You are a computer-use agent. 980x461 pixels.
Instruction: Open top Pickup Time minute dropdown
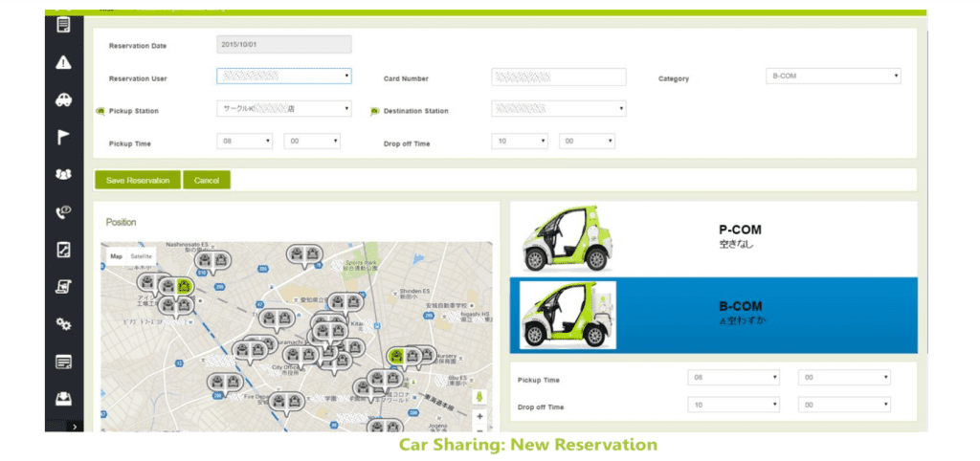[x=312, y=142]
